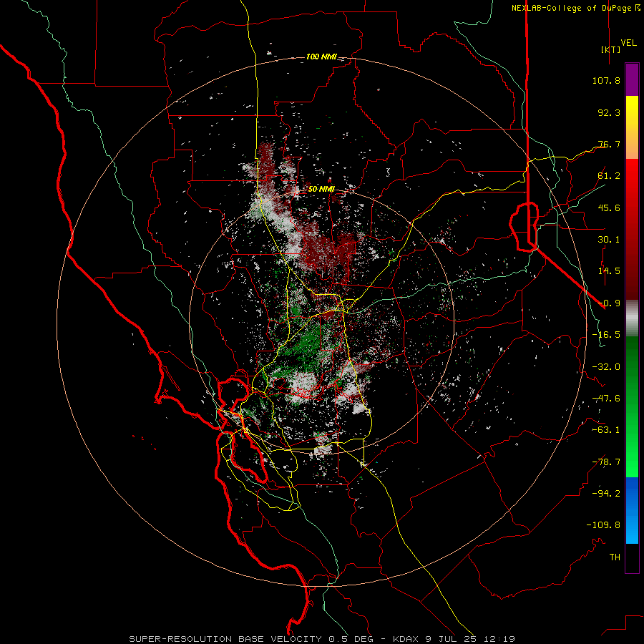Click the -47.6 velocity scale value
The image size is (644, 644).
(x=606, y=399)
